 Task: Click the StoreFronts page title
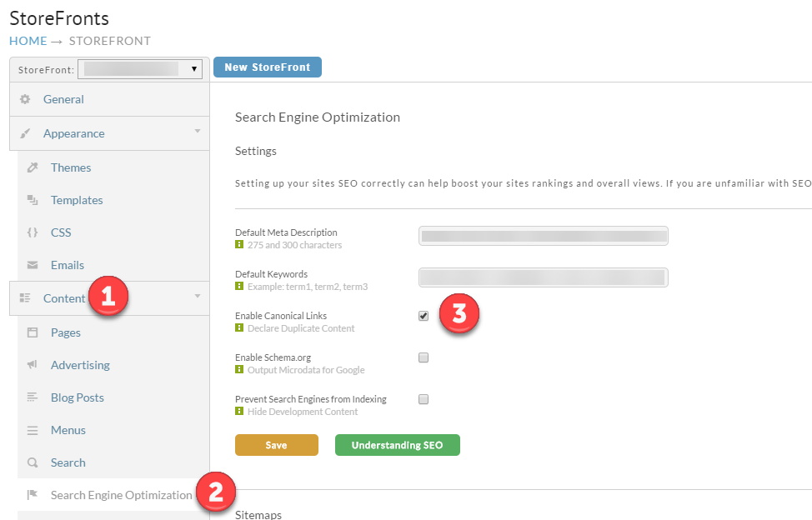59,18
